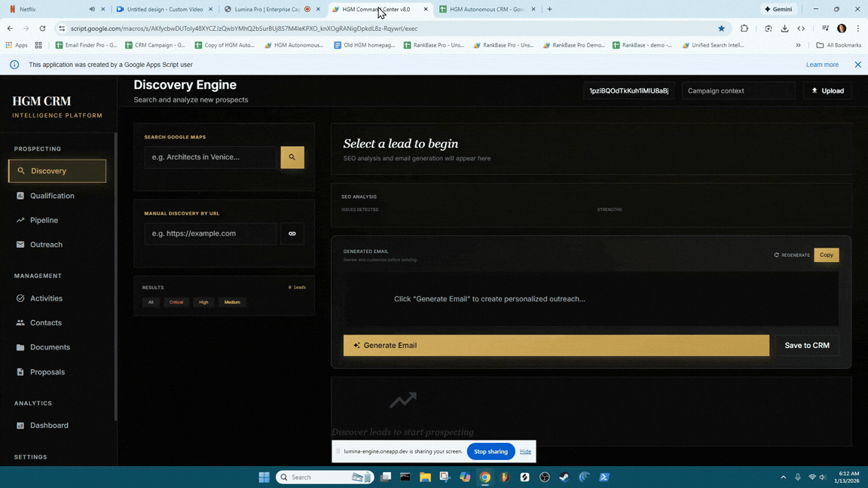
Task: Click the Upload button with arrow icon
Action: pos(827,90)
